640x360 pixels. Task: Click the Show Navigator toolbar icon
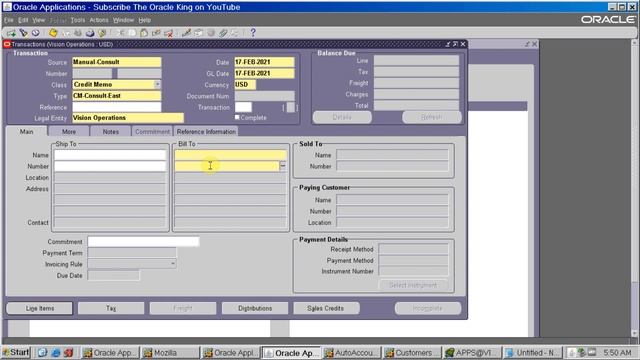pyautogui.click(x=36, y=33)
